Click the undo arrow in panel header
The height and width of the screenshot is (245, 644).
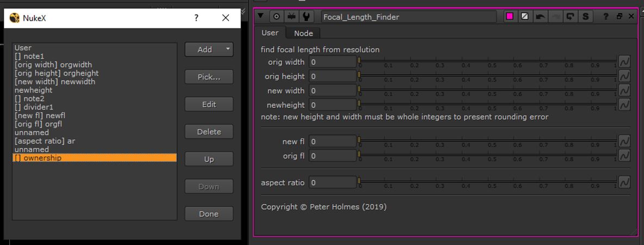(x=540, y=16)
